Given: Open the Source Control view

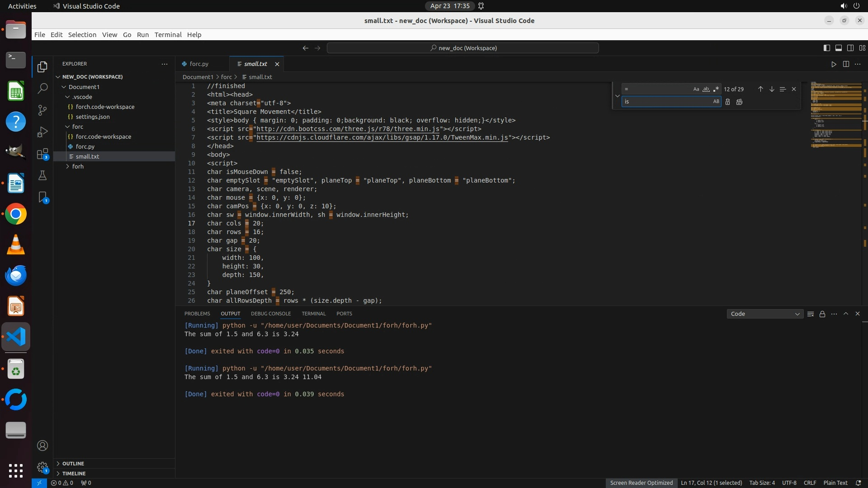Looking at the screenshot, I should point(42,110).
